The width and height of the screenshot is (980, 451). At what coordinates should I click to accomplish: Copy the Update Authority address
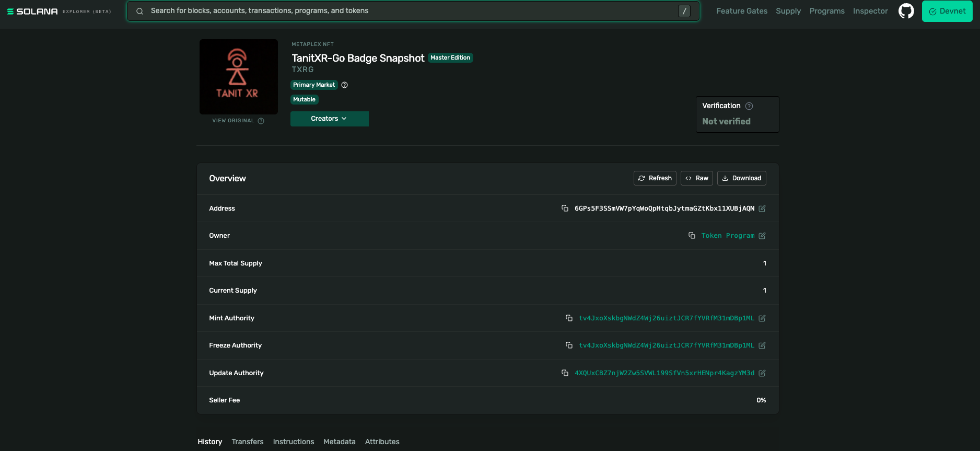[565, 373]
